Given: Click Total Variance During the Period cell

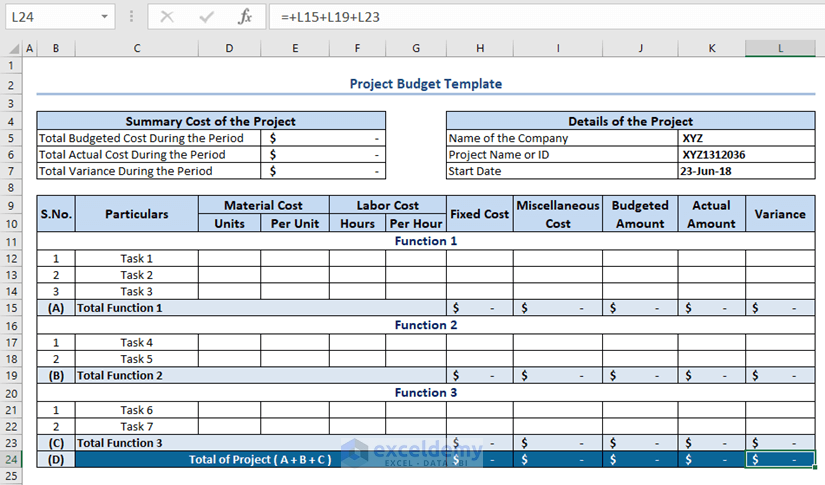Looking at the screenshot, I should [x=149, y=171].
